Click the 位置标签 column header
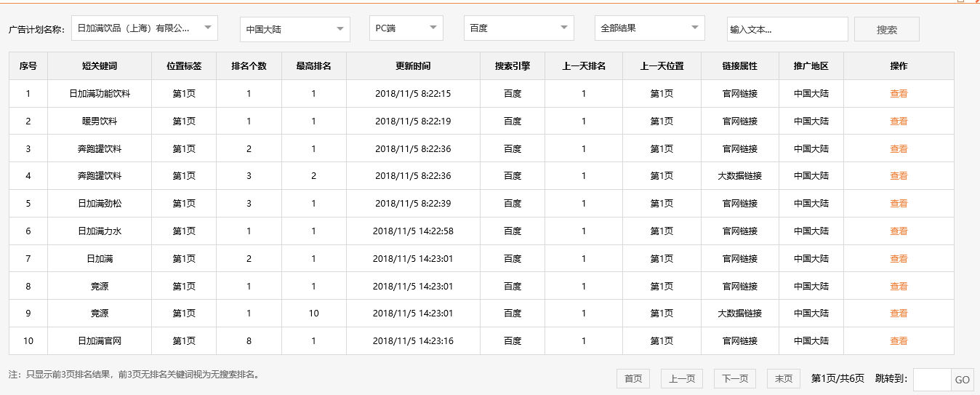Screen dimensions: 980x395 coord(184,66)
